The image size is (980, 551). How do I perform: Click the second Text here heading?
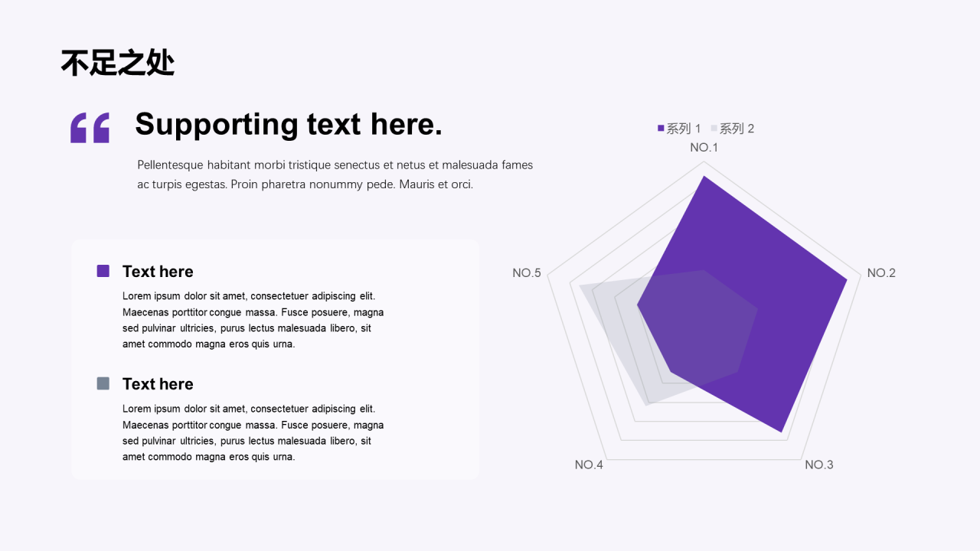(x=158, y=384)
